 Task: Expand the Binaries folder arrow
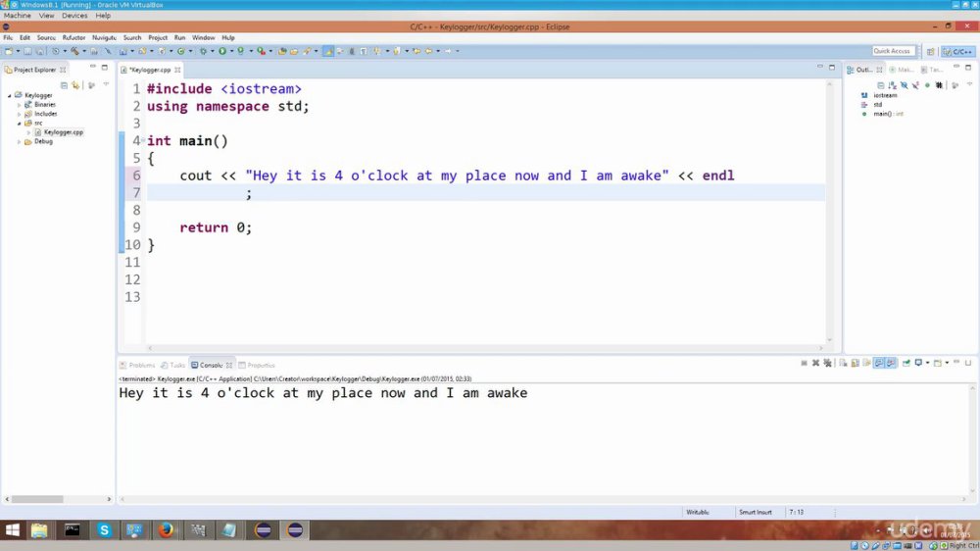[20, 105]
